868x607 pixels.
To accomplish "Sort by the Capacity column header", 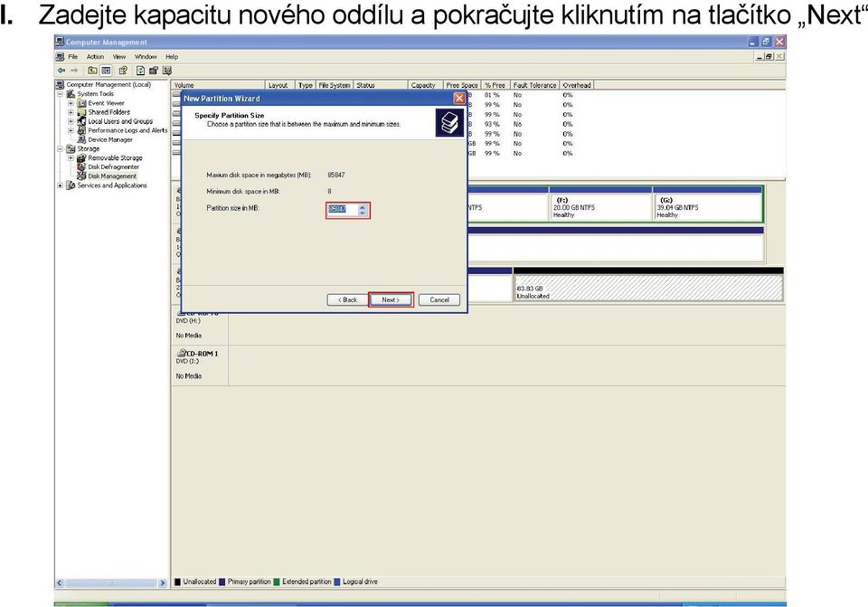I will coord(425,85).
